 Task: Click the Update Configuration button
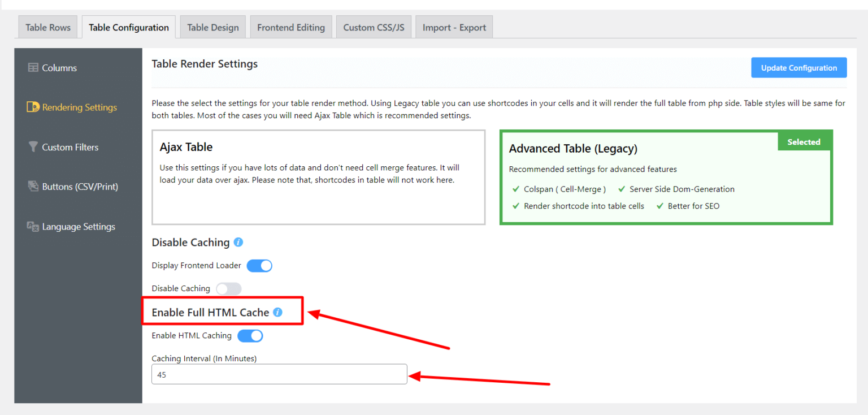coord(798,67)
